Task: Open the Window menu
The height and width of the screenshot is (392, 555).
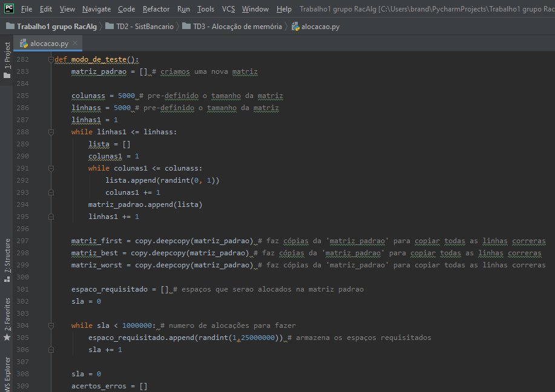Action: tap(255, 9)
